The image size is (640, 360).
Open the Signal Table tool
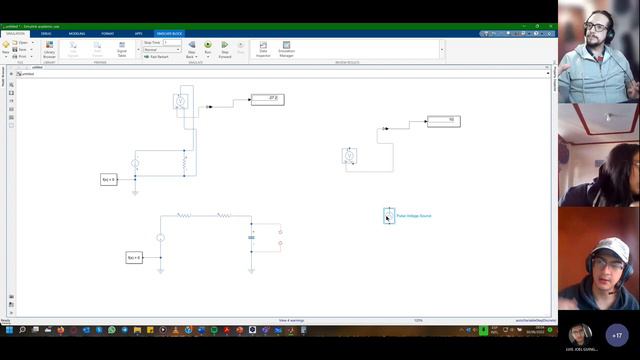coord(122,49)
